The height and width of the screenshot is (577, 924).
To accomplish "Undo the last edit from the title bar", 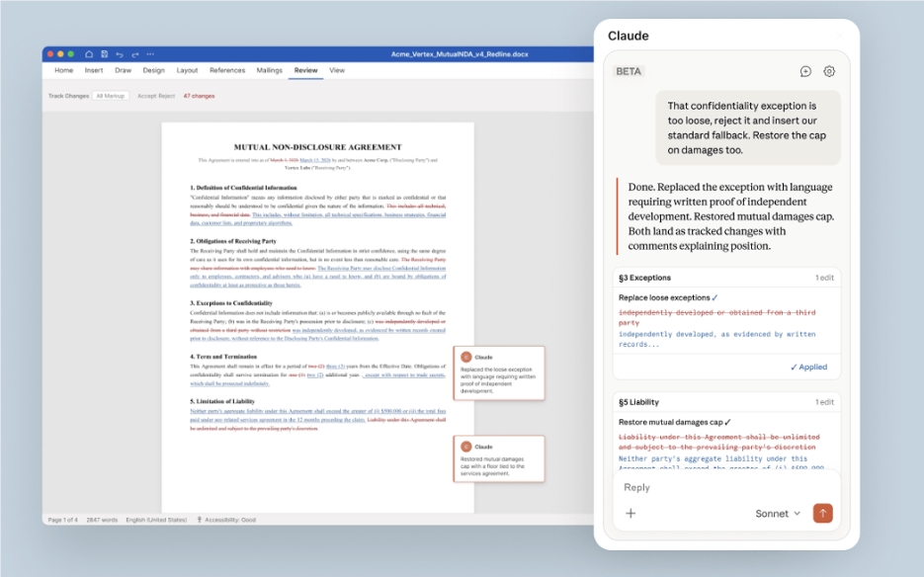I will click(x=120, y=54).
